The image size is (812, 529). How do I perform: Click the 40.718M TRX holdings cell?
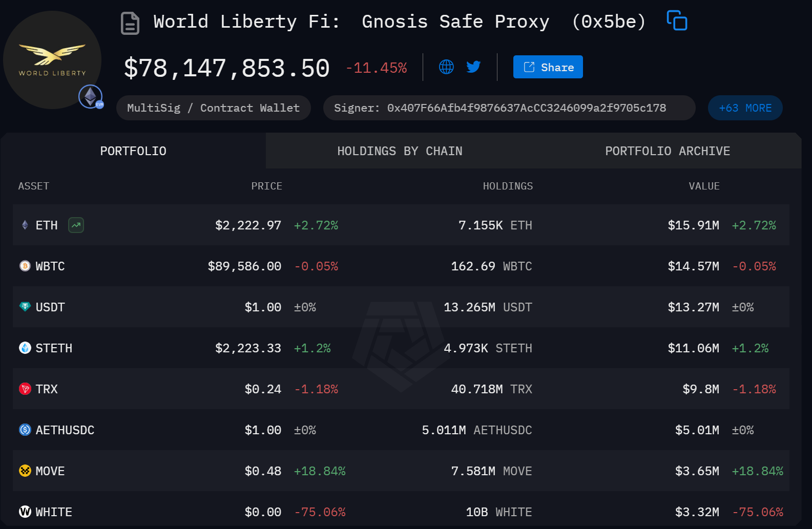pyautogui.click(x=491, y=389)
